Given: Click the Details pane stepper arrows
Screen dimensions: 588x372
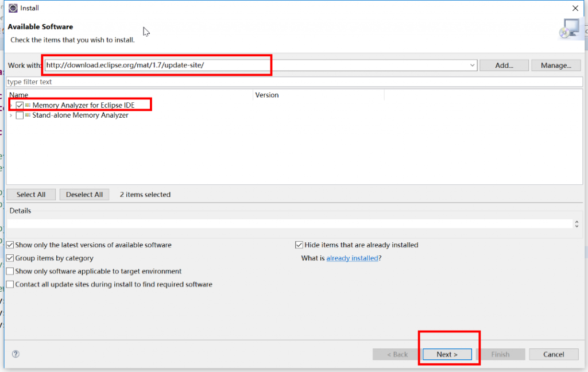Looking at the screenshot, I should [x=577, y=224].
